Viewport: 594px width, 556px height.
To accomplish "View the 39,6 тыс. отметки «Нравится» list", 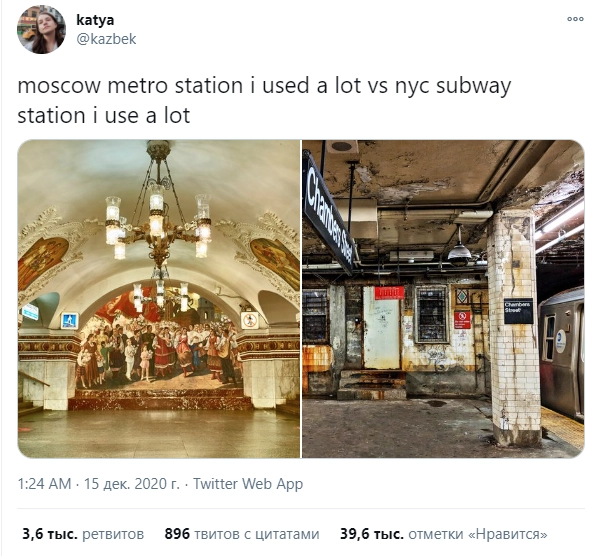I will [x=444, y=534].
